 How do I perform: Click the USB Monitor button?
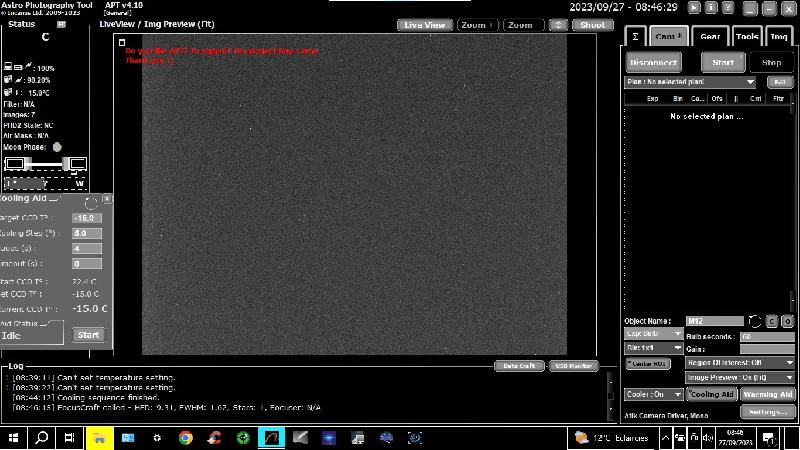(x=573, y=366)
